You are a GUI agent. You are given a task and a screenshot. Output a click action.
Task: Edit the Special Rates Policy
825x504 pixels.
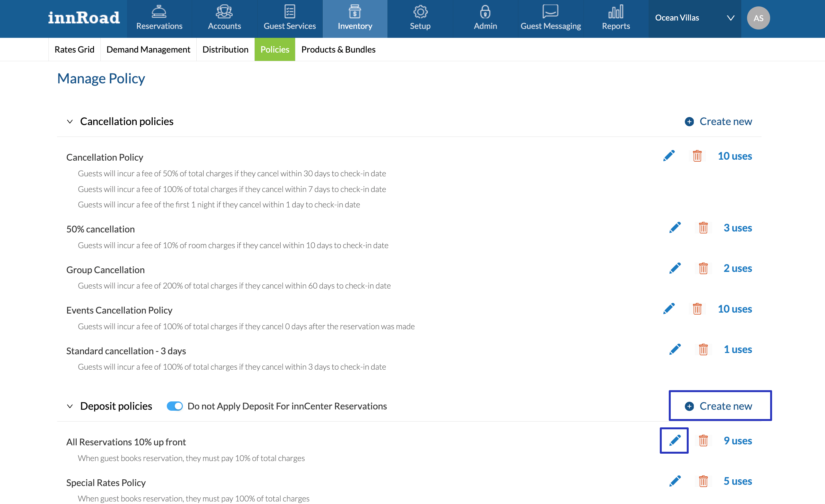click(675, 481)
